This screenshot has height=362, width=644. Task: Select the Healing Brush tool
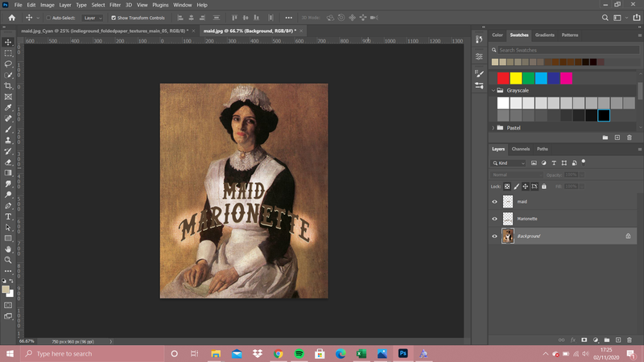8,118
